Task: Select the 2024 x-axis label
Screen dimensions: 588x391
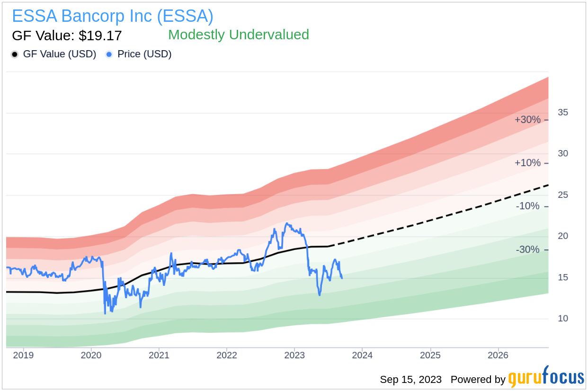Action: [x=362, y=355]
